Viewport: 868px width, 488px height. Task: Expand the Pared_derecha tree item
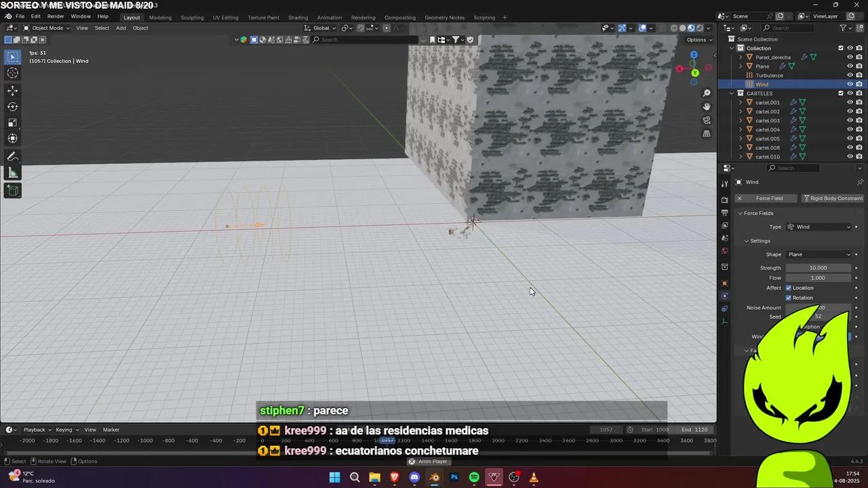pyautogui.click(x=741, y=58)
